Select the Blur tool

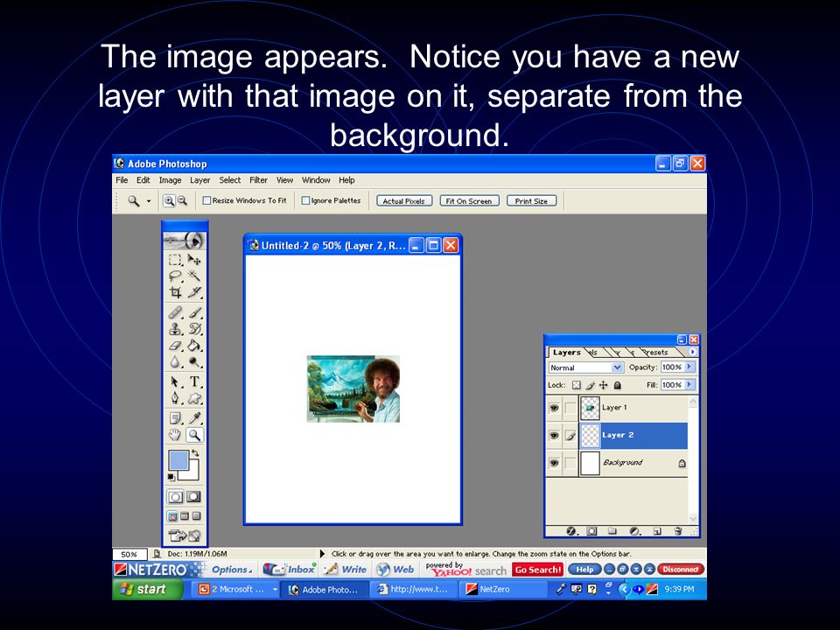point(175,362)
